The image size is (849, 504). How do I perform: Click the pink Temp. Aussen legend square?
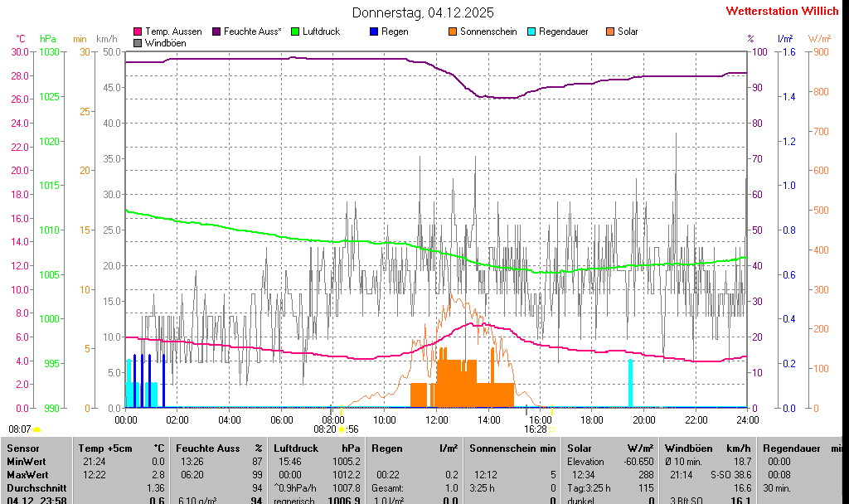138,31
